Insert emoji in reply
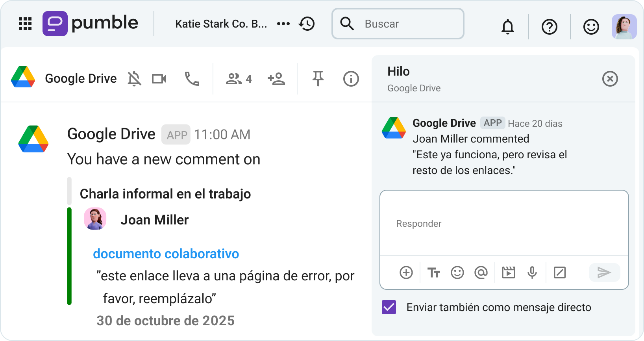Image resolution: width=644 pixels, height=341 pixels. [457, 272]
